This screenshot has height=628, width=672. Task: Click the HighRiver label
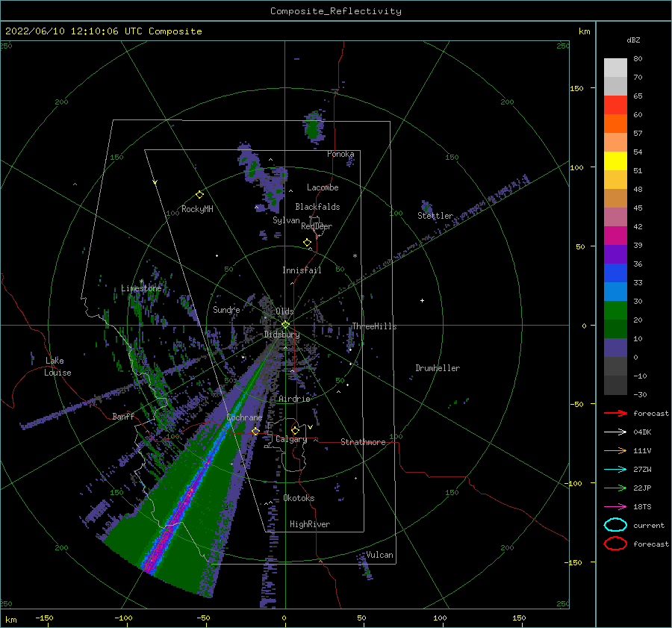pyautogui.click(x=310, y=524)
